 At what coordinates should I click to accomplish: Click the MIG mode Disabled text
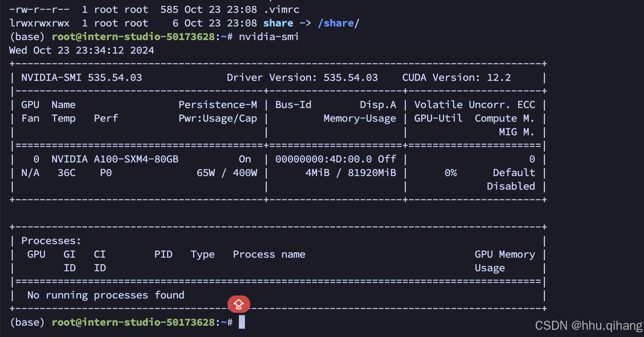tap(511, 186)
